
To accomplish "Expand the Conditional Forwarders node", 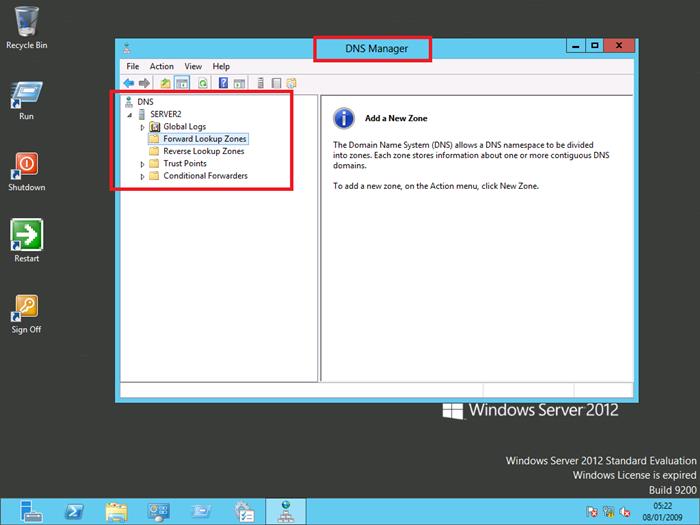I will [142, 177].
